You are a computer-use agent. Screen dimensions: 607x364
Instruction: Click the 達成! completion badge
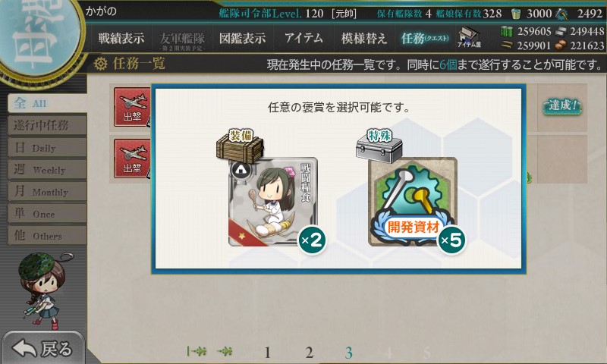tap(562, 105)
